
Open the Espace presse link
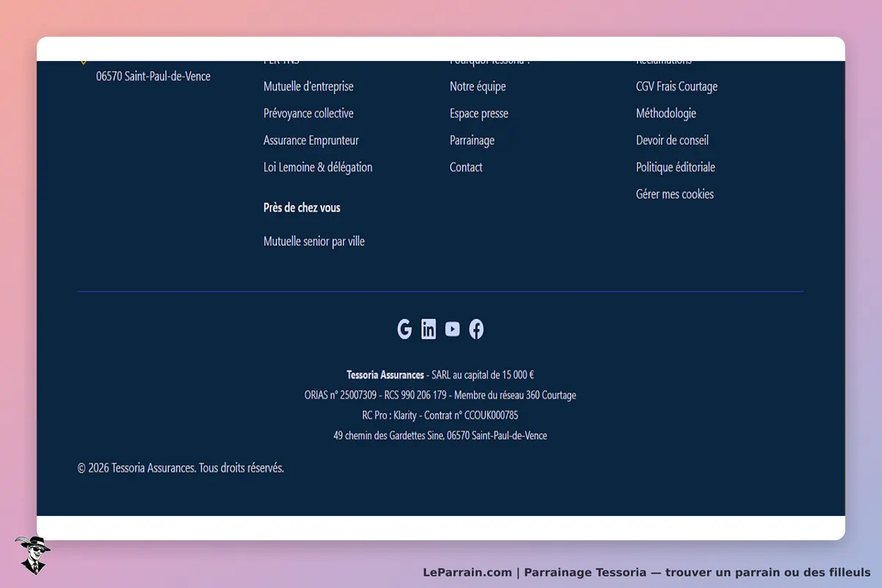tap(479, 113)
